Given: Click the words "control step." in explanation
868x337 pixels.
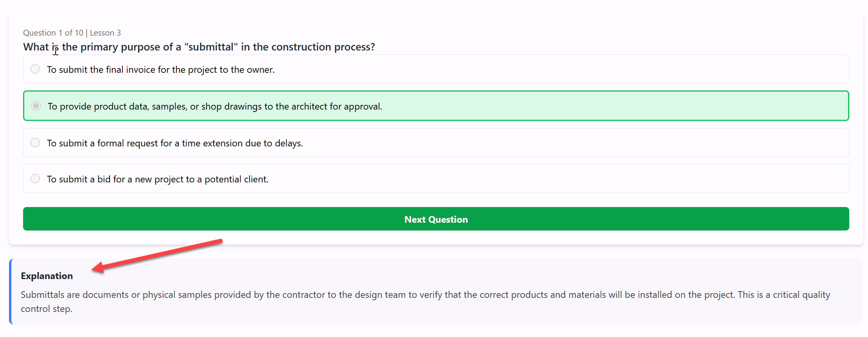Looking at the screenshot, I should click(47, 309).
